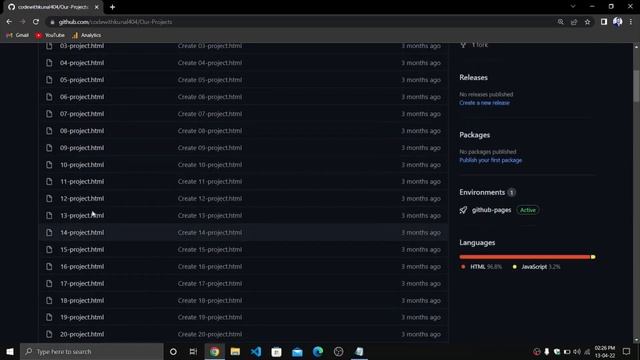Open the Chrome profile avatar
The height and width of the screenshot is (360, 640).
[x=618, y=22]
